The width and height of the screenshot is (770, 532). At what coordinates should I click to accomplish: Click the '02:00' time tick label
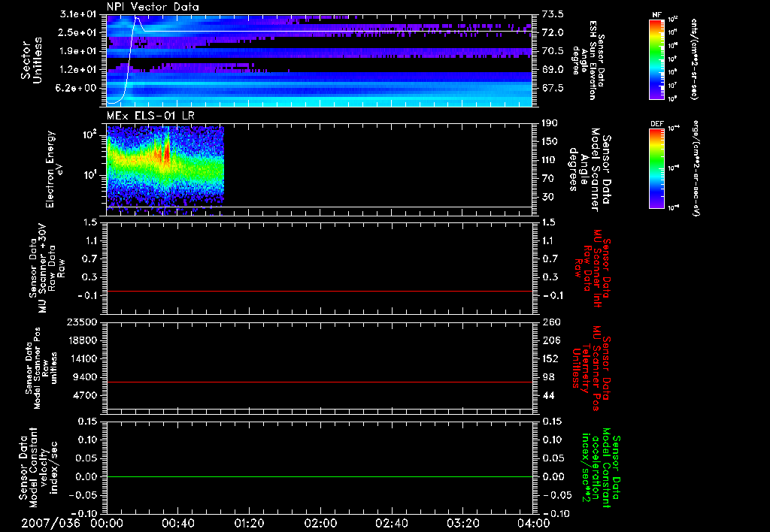(320, 523)
